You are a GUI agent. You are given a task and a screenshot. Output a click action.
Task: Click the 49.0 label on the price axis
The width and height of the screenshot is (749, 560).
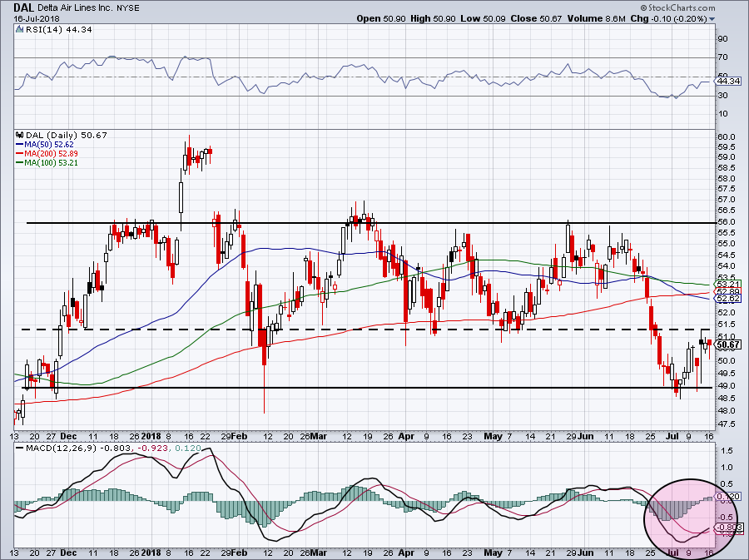727,386
